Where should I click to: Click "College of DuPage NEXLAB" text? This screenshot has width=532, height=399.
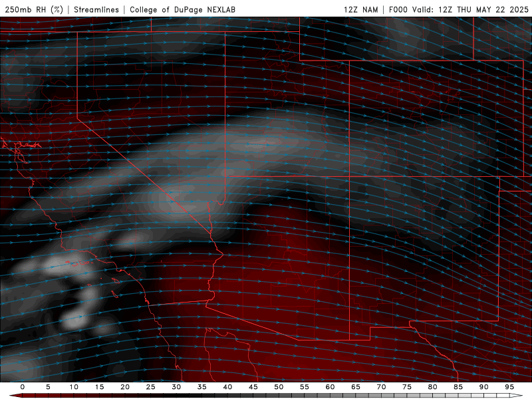coord(182,9)
